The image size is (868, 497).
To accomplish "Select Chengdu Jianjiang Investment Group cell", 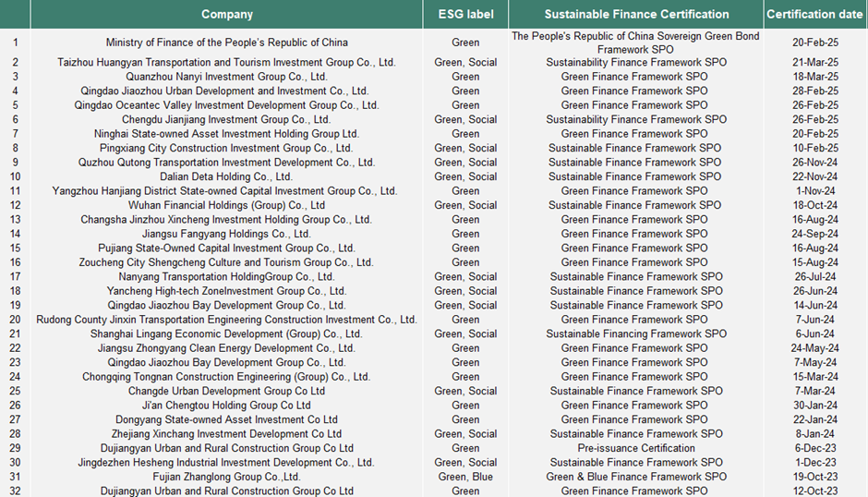I will tap(226, 120).
